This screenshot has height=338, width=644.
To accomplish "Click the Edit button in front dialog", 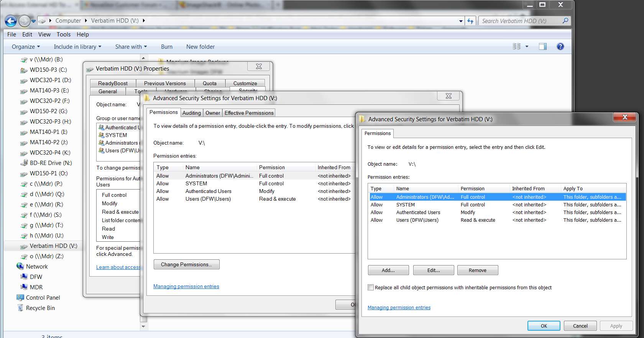I will (x=434, y=270).
